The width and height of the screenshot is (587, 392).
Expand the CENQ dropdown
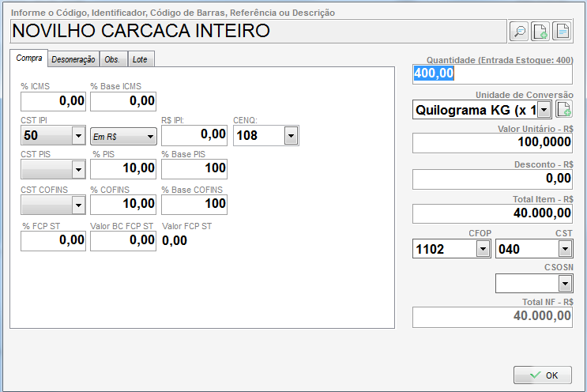(291, 136)
